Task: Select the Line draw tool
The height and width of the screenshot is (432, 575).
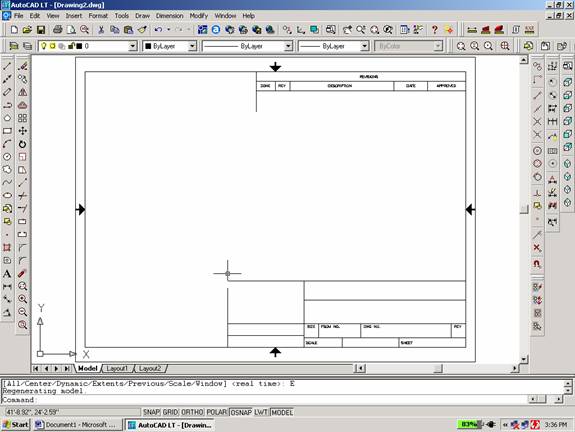Action: click(7, 66)
